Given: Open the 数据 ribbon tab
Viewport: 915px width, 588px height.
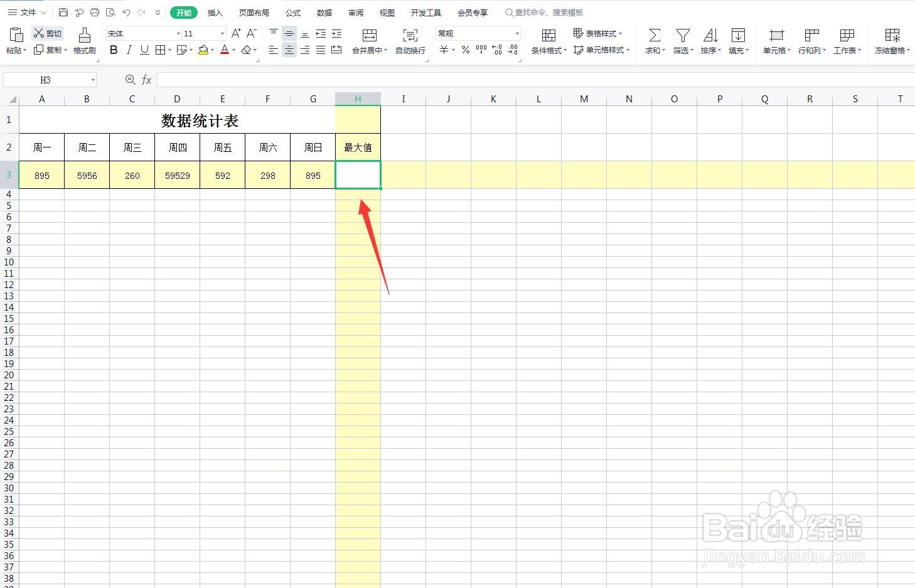Looking at the screenshot, I should (x=324, y=12).
